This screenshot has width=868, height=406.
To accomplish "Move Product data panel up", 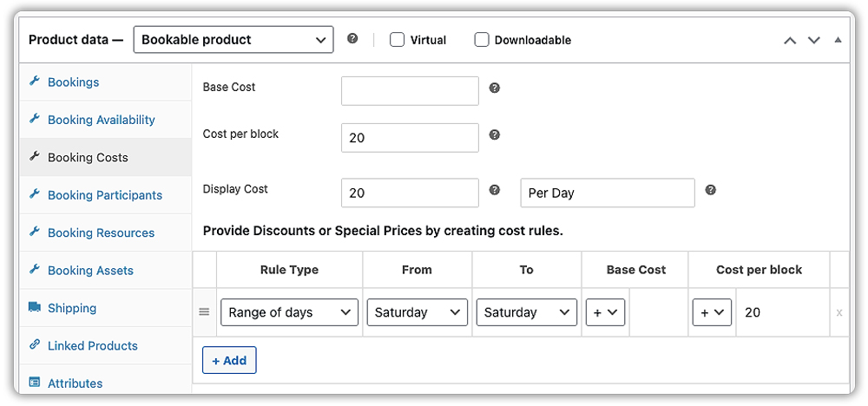I will coord(791,41).
